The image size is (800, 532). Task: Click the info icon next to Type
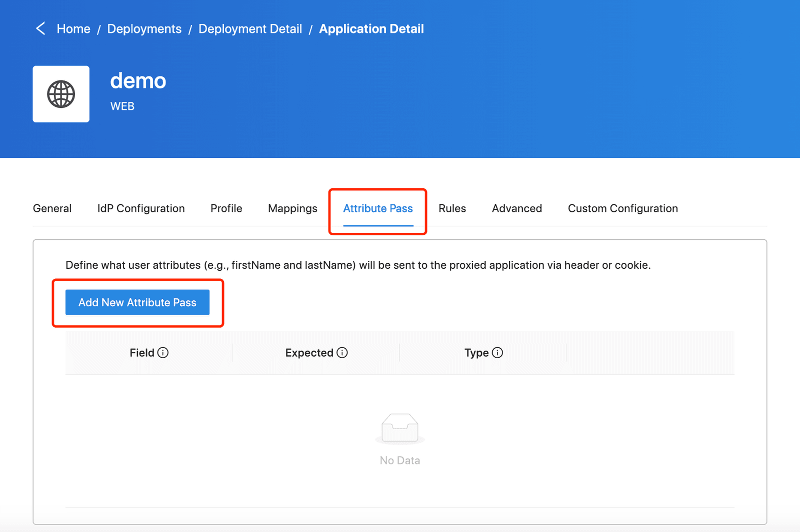coord(497,353)
